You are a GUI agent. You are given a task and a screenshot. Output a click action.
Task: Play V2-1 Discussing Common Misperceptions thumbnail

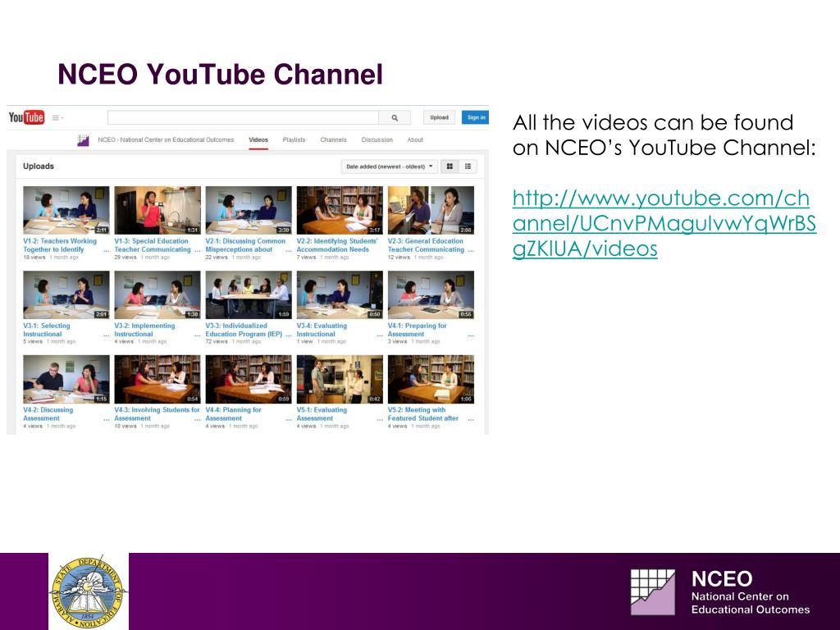249,210
